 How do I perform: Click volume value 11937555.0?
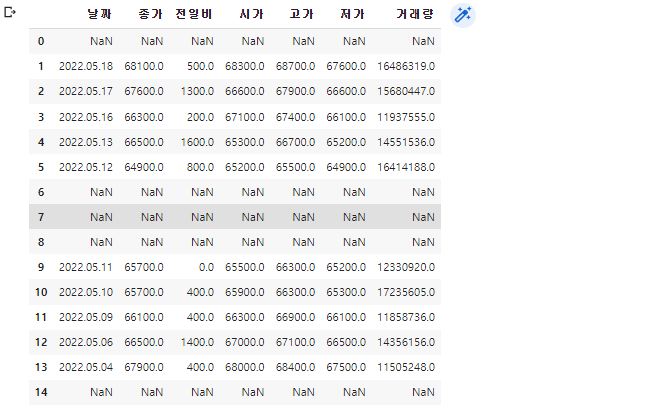406,117
